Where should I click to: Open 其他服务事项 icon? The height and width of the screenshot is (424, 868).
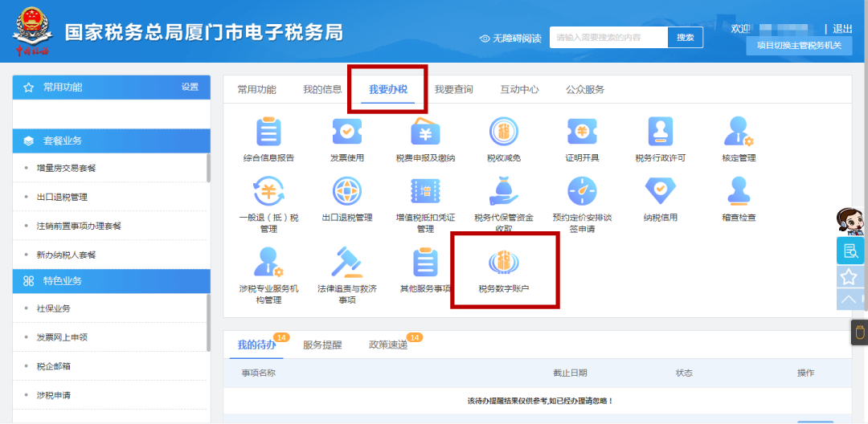pos(425,262)
